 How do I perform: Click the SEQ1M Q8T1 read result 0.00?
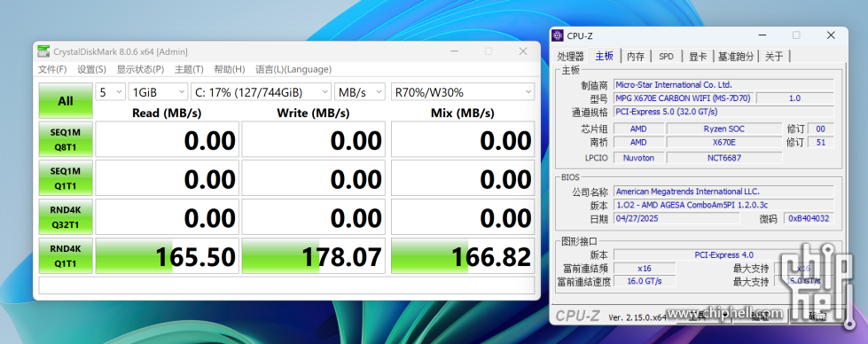(x=168, y=139)
